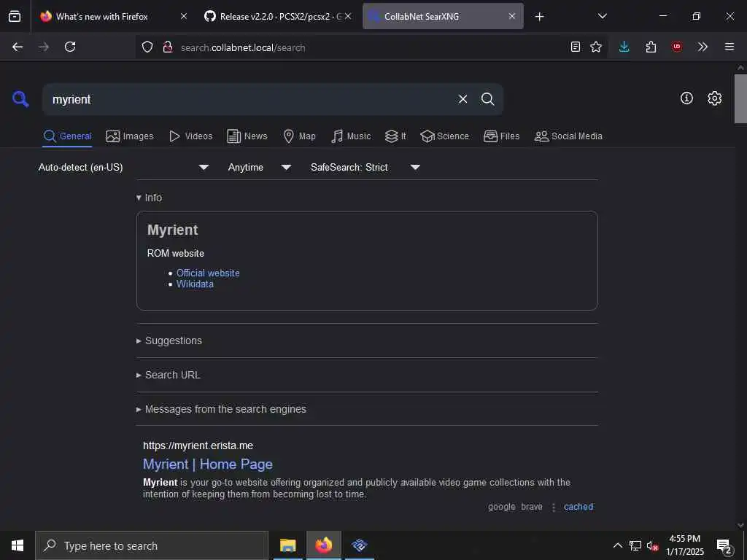This screenshot has width=747, height=560.
Task: Switch to the Map category
Action: coord(300,136)
